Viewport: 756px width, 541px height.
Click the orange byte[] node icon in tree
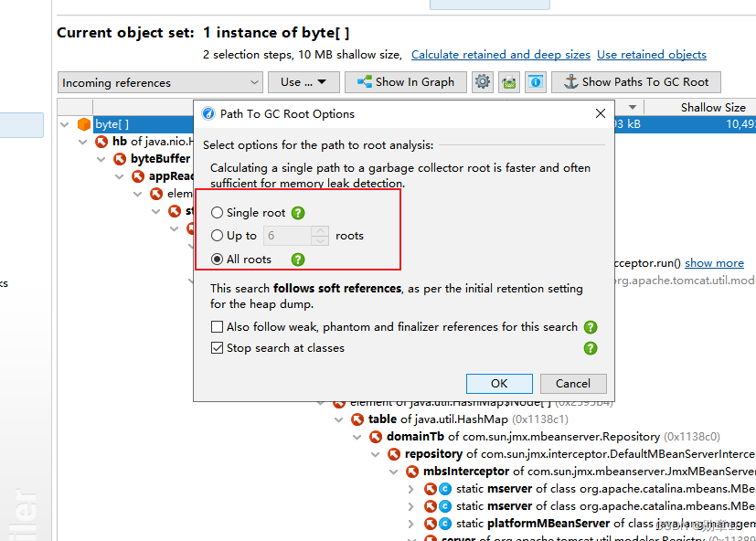[84, 123]
